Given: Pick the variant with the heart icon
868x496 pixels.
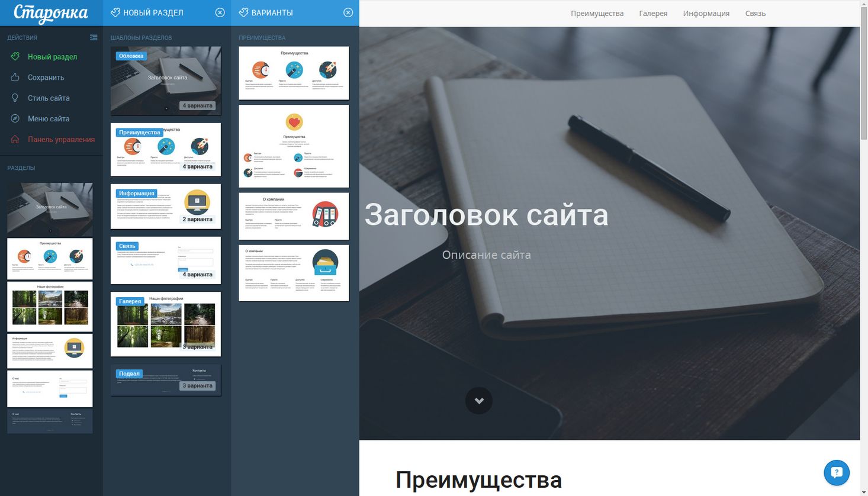Looking at the screenshot, I should [x=294, y=146].
